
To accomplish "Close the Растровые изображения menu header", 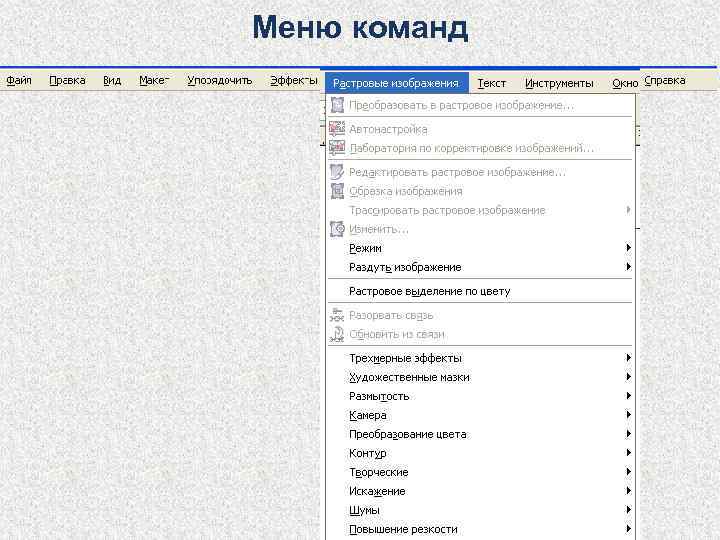I will point(397,83).
